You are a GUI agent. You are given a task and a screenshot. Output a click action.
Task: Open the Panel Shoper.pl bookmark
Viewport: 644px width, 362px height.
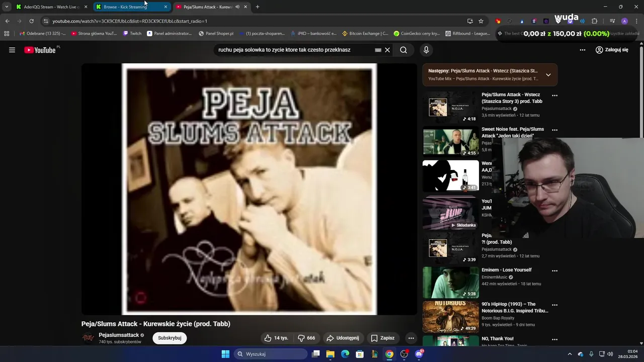(216, 34)
